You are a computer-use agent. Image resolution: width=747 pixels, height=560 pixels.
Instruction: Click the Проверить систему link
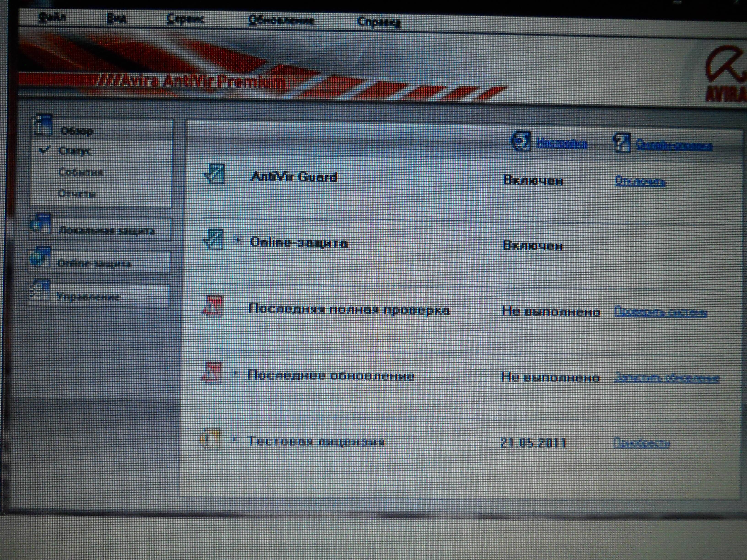(660, 312)
